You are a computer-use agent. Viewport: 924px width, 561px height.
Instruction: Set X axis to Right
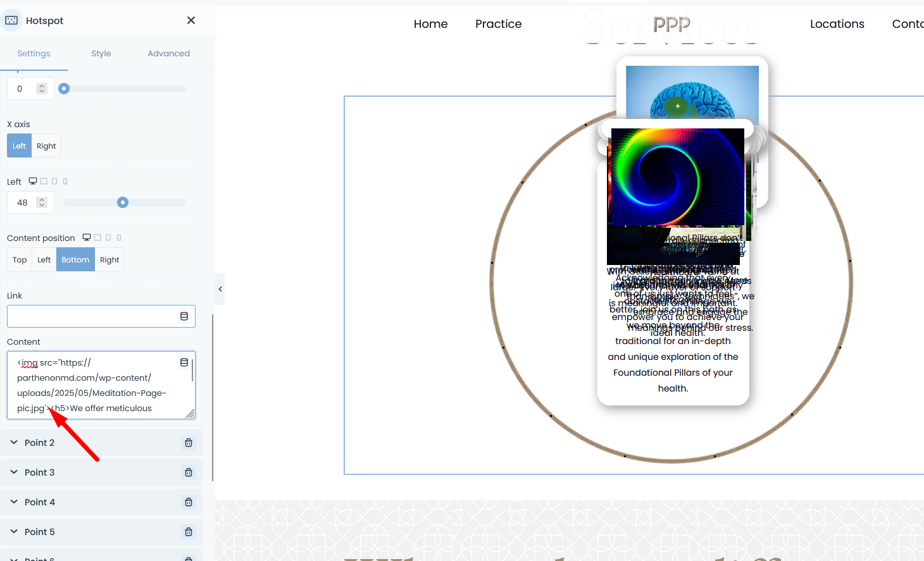click(x=46, y=146)
